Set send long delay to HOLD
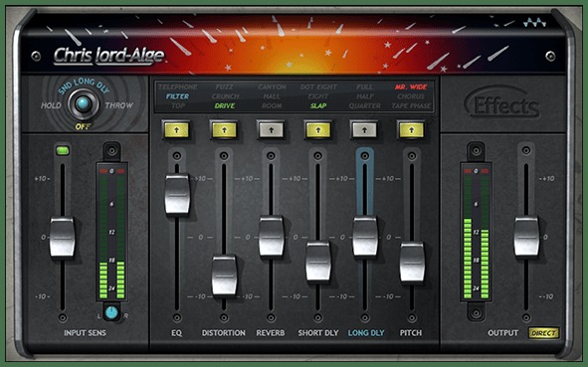This screenshot has width=588, height=367. coord(51,105)
